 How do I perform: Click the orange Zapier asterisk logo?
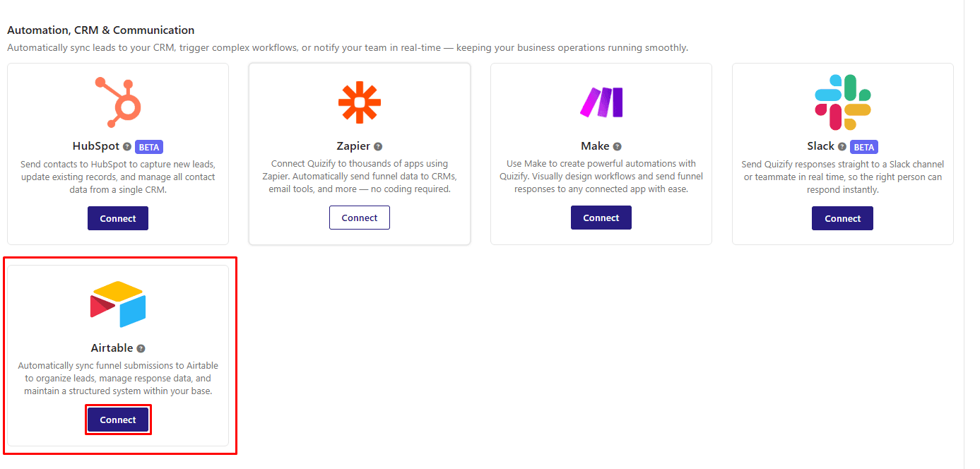[360, 102]
